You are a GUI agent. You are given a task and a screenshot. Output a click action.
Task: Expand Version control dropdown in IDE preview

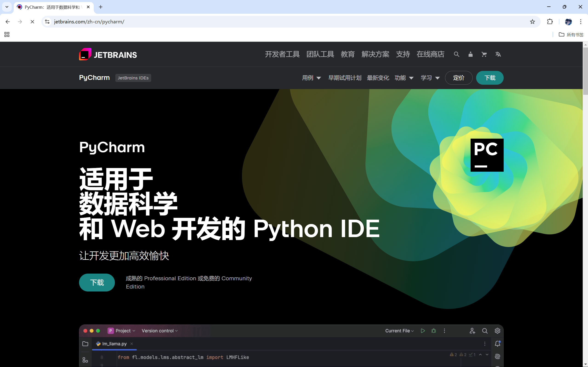coord(160,331)
